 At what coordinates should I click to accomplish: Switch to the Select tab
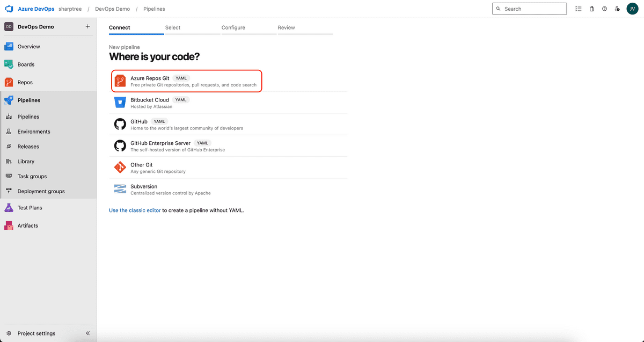pyautogui.click(x=173, y=27)
